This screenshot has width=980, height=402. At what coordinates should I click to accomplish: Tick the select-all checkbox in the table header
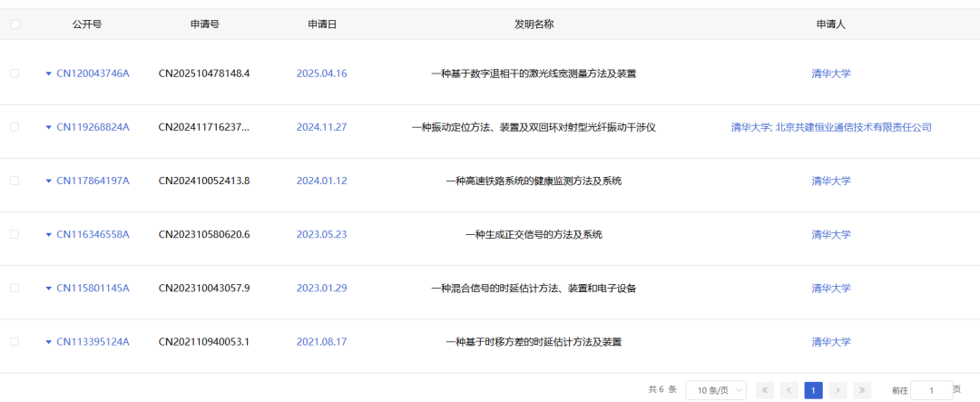pyautogui.click(x=15, y=25)
